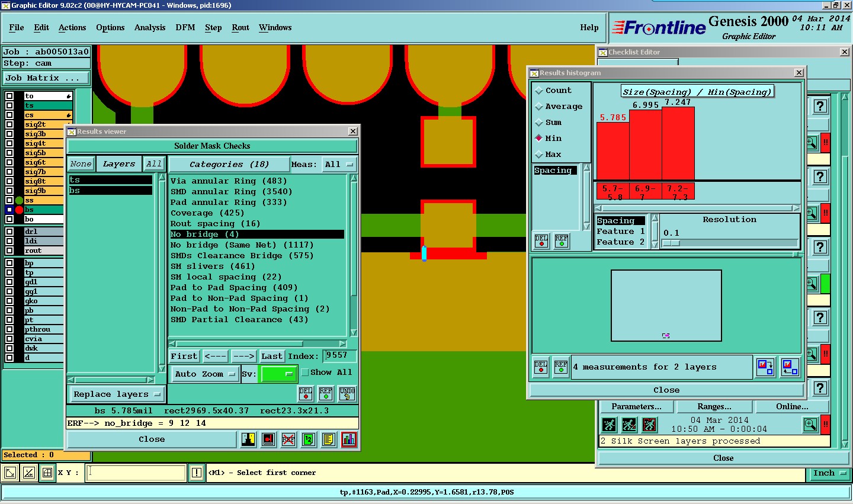Click the green numbered page icon
This screenshot has height=504, width=853.
point(309,439)
